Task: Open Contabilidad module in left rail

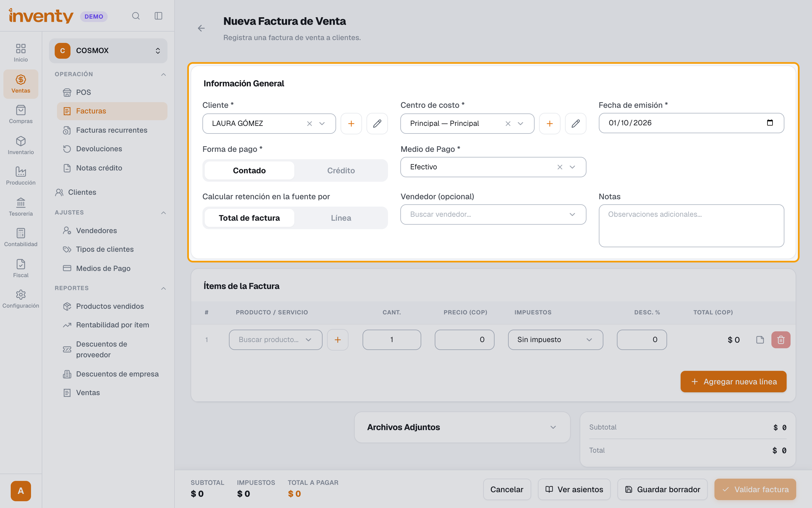Action: pyautogui.click(x=21, y=237)
